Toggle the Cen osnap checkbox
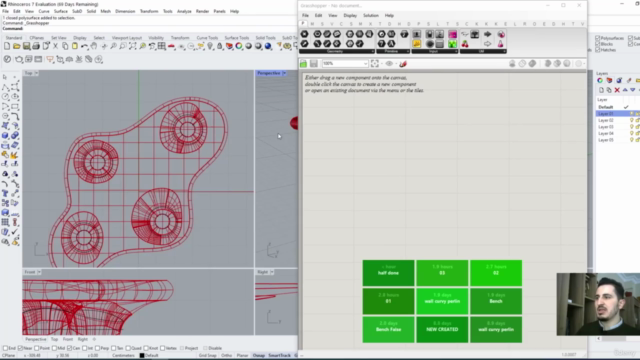 (69, 348)
